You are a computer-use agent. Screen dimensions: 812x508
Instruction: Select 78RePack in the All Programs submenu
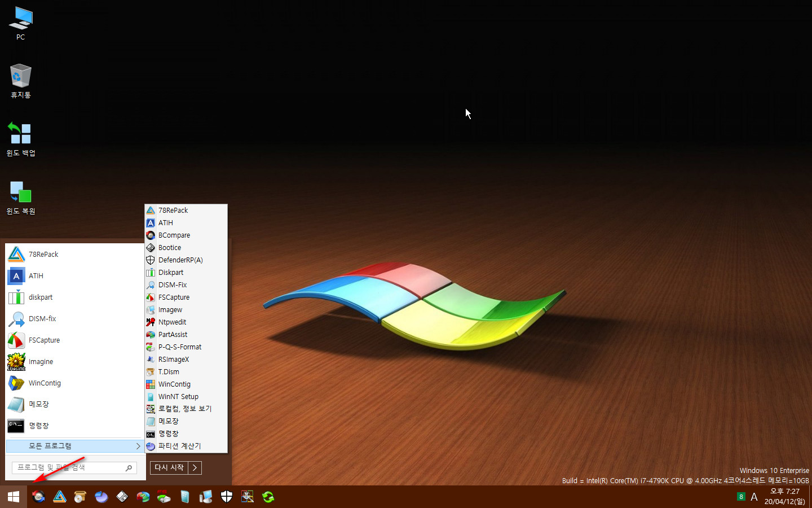[186, 211]
